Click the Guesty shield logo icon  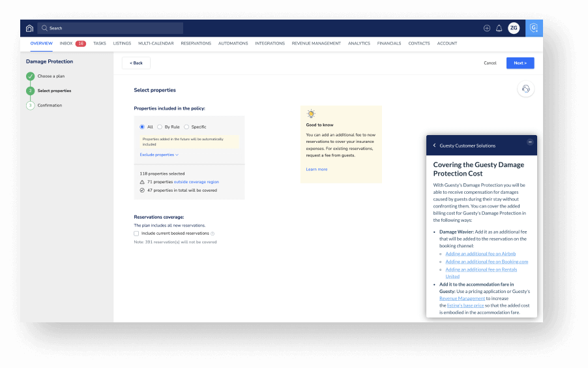[x=534, y=28]
